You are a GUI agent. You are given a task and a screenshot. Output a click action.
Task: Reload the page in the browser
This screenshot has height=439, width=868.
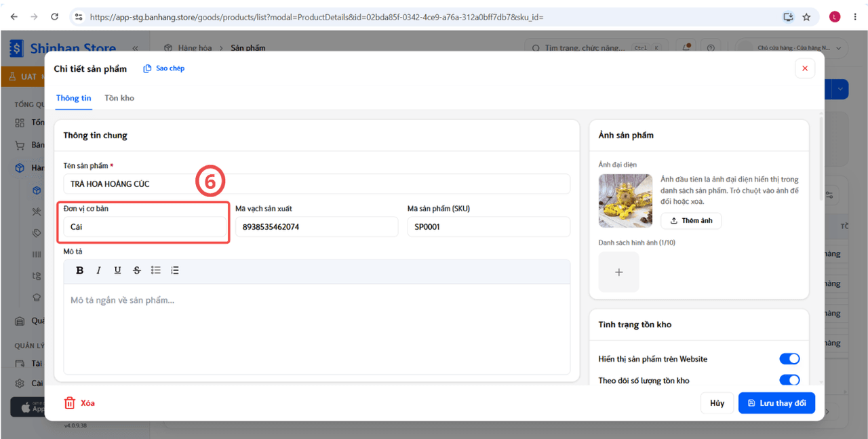click(54, 16)
